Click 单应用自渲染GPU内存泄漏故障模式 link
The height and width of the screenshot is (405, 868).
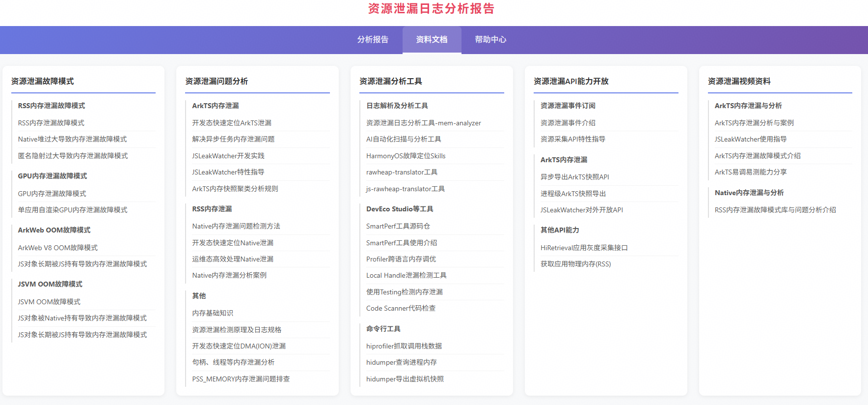[x=73, y=210]
